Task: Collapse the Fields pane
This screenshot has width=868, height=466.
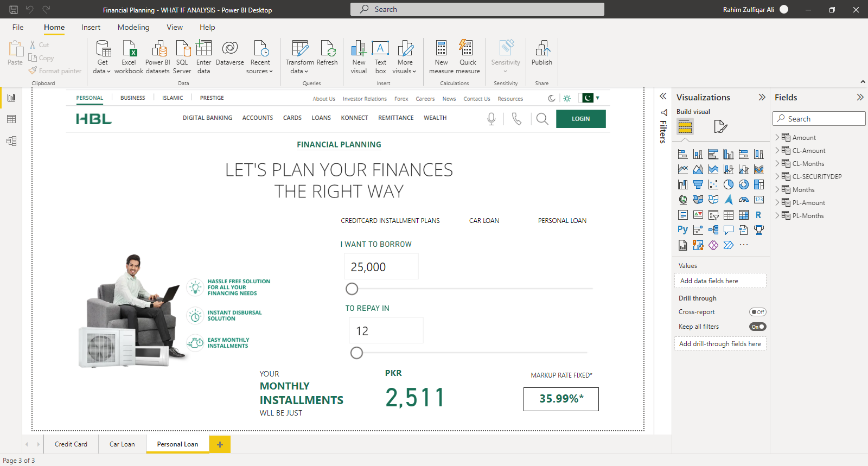Action: pos(860,97)
